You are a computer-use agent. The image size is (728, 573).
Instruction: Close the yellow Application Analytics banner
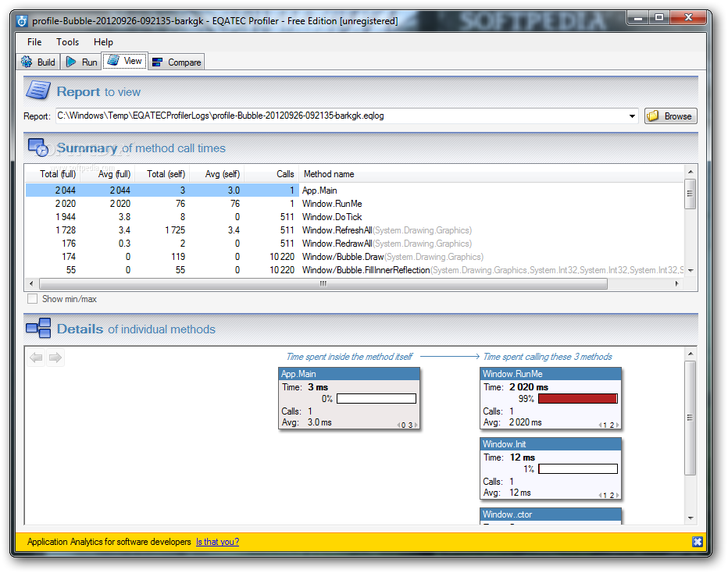coord(698,542)
